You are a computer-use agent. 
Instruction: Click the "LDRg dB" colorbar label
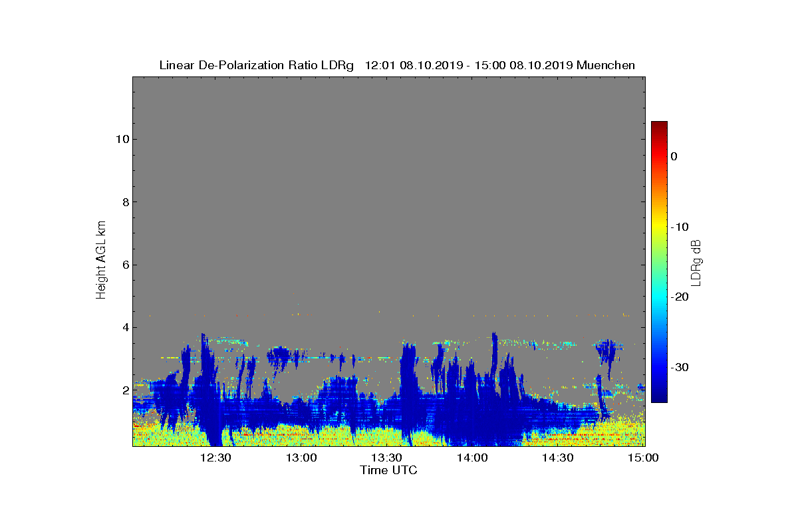(696, 262)
